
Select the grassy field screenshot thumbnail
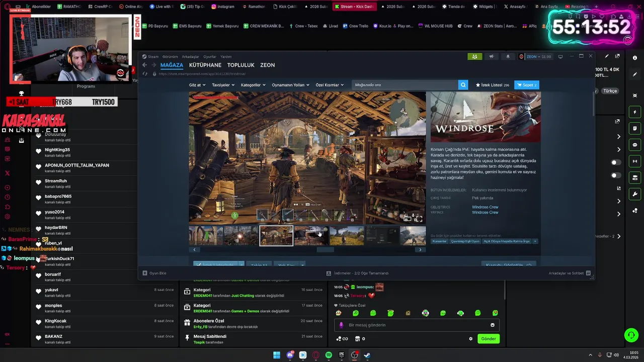pyautogui.click(x=347, y=236)
